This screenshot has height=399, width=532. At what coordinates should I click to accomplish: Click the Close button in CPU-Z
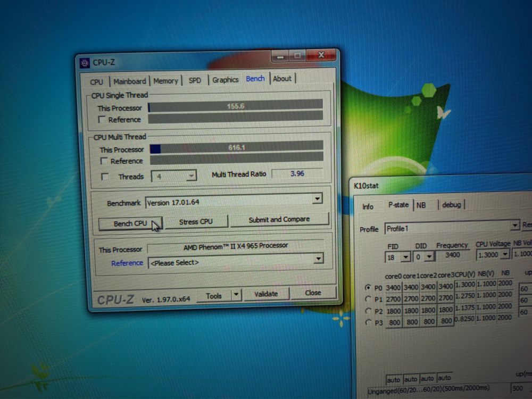point(313,293)
